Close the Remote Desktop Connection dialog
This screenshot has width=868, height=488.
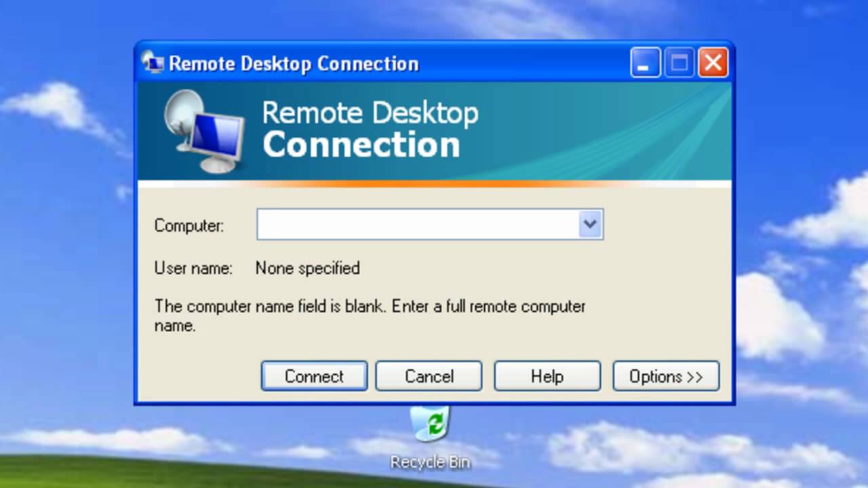tap(713, 63)
